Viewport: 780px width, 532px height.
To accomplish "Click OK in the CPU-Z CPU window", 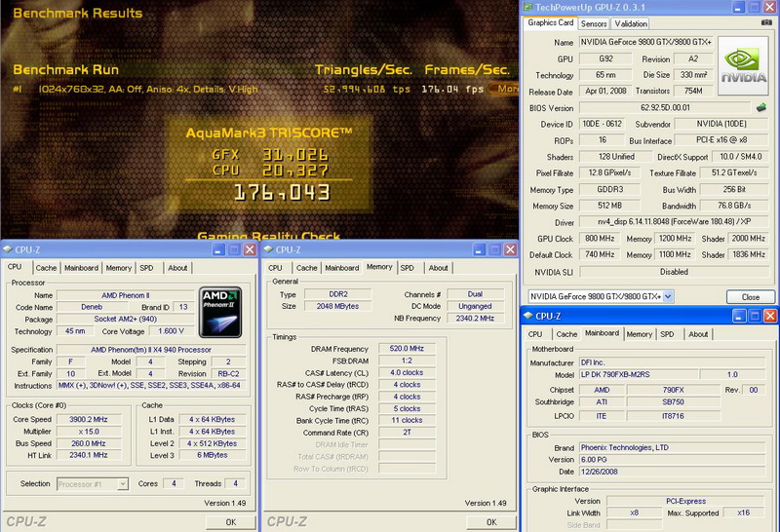I will tap(231, 522).
